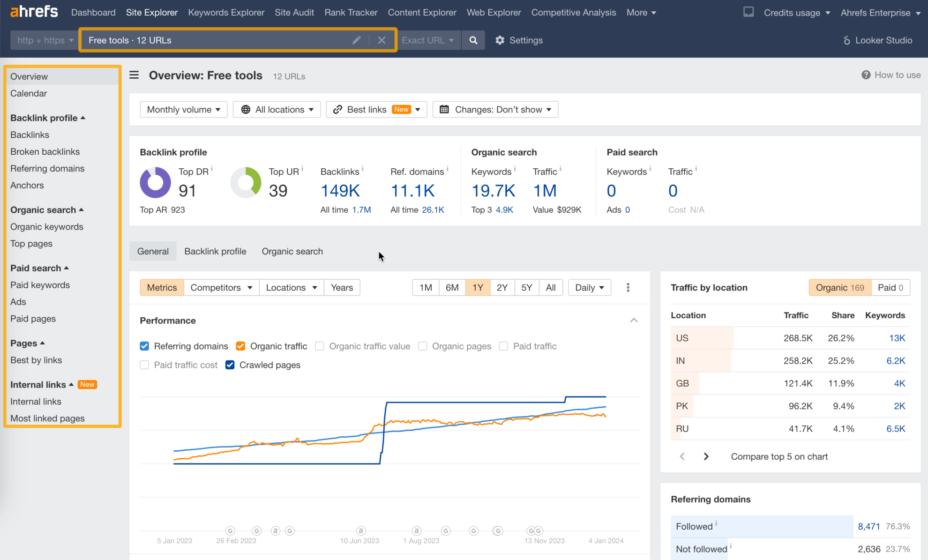Switch to the Backlink profile tab
928x560 pixels.
point(216,251)
